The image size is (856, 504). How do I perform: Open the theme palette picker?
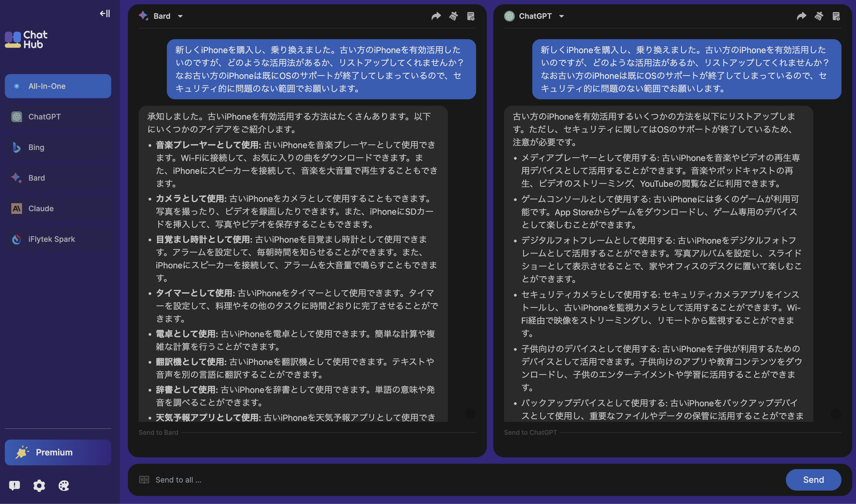64,486
